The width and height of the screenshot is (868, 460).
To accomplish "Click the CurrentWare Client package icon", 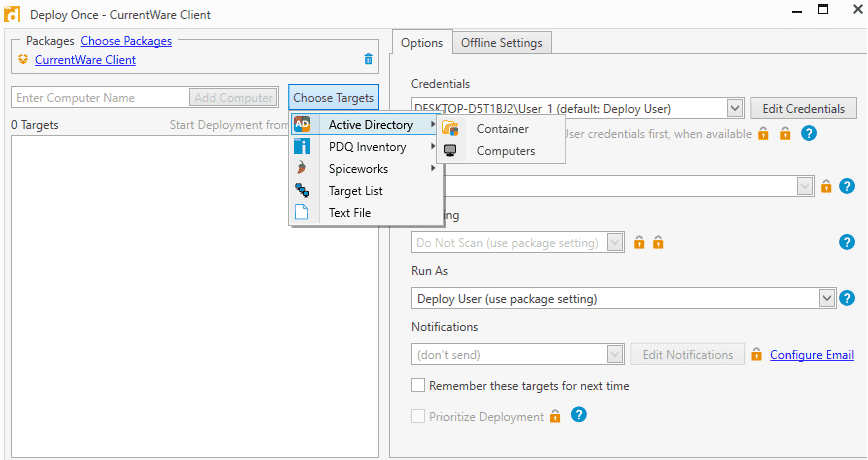I will pyautogui.click(x=23, y=59).
